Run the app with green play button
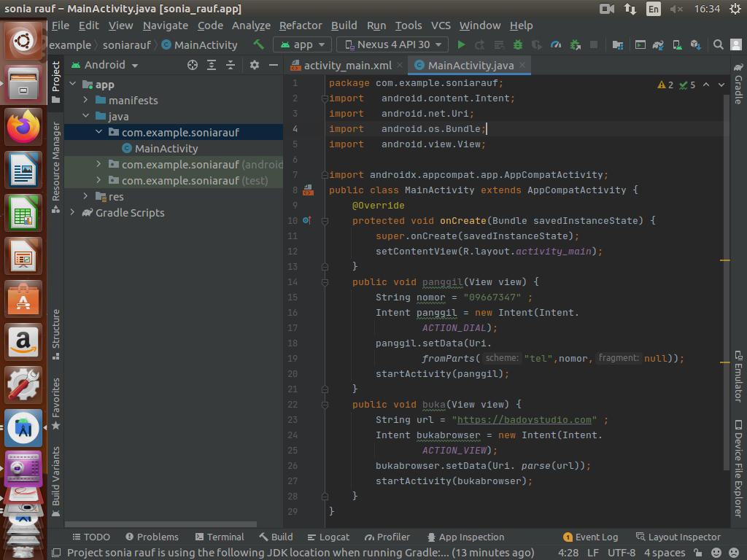 (x=461, y=44)
